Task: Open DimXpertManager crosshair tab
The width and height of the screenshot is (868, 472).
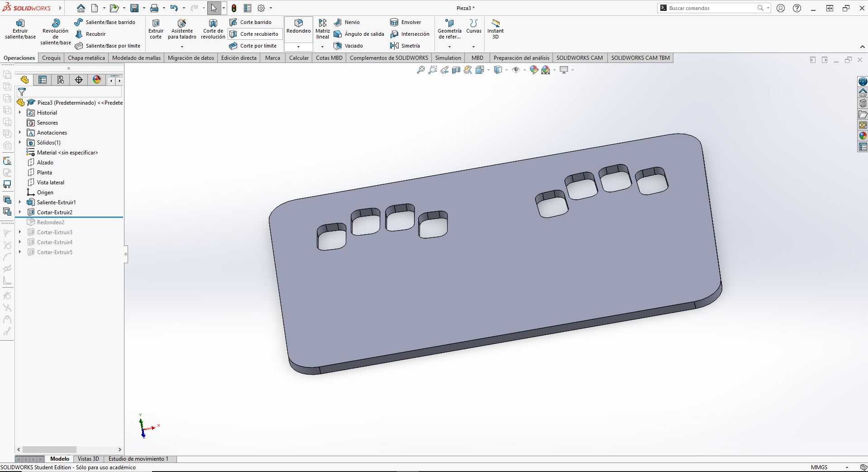Action: 79,80
